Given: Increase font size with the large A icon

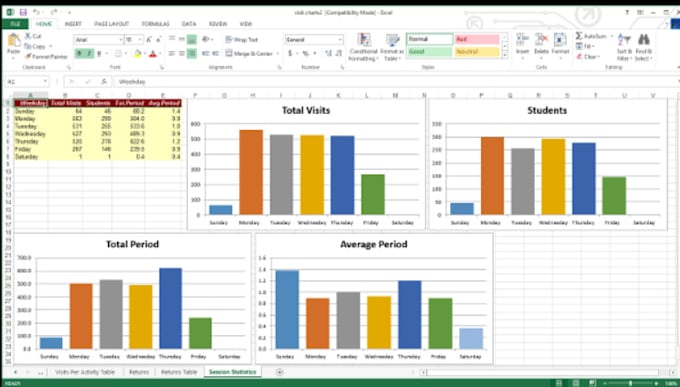Looking at the screenshot, I should pyautogui.click(x=149, y=39).
